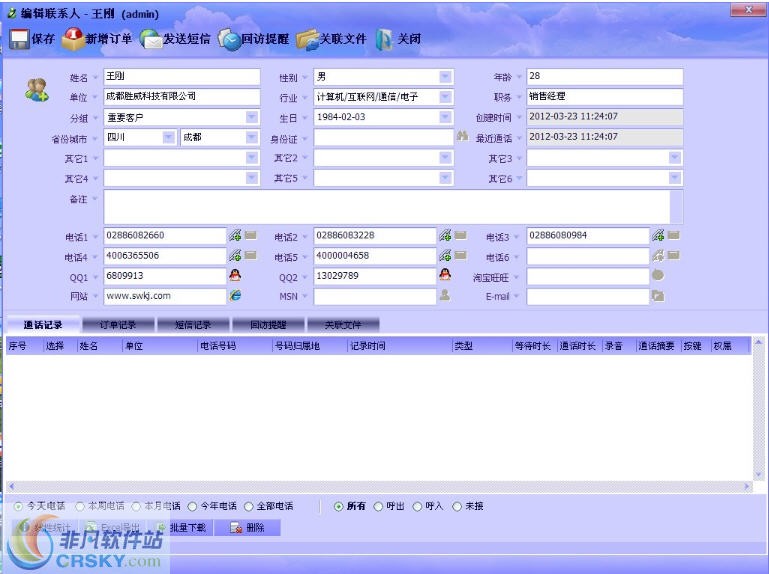Image resolution: width=769 pixels, height=574 pixels.
Task: Open the 回访提醒 reminder toolbar icon
Action: point(229,39)
